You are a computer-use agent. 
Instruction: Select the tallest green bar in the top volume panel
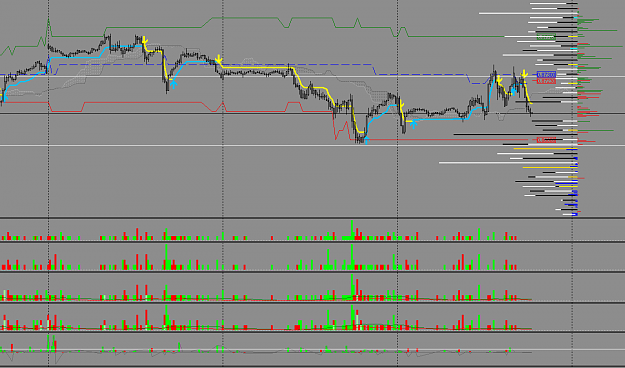352,230
